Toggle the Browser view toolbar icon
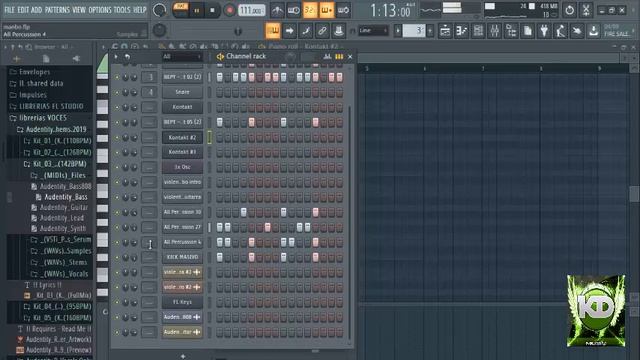 (511, 31)
